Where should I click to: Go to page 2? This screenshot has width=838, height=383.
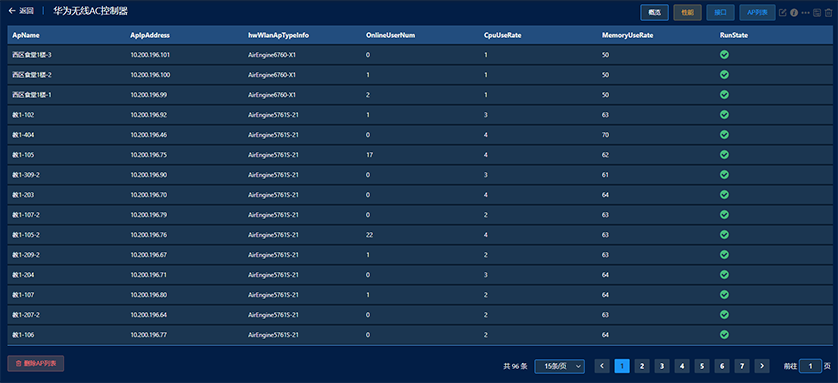(x=642, y=366)
